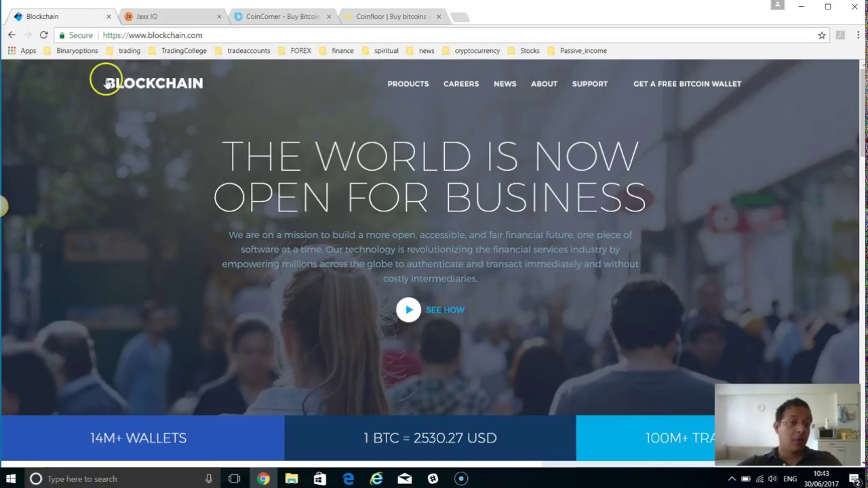Screen dimensions: 868x488
Task: Open the Chrome three-dot menu
Action: (859, 35)
